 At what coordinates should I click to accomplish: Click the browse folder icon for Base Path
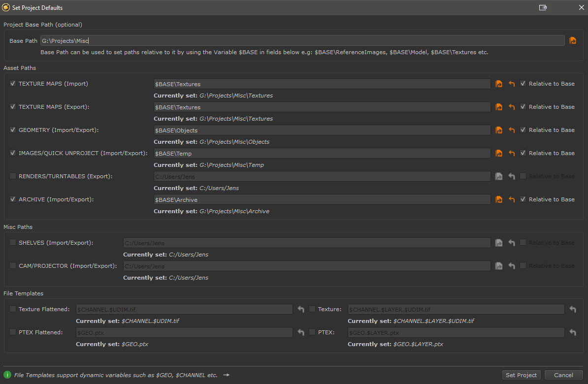coord(573,41)
